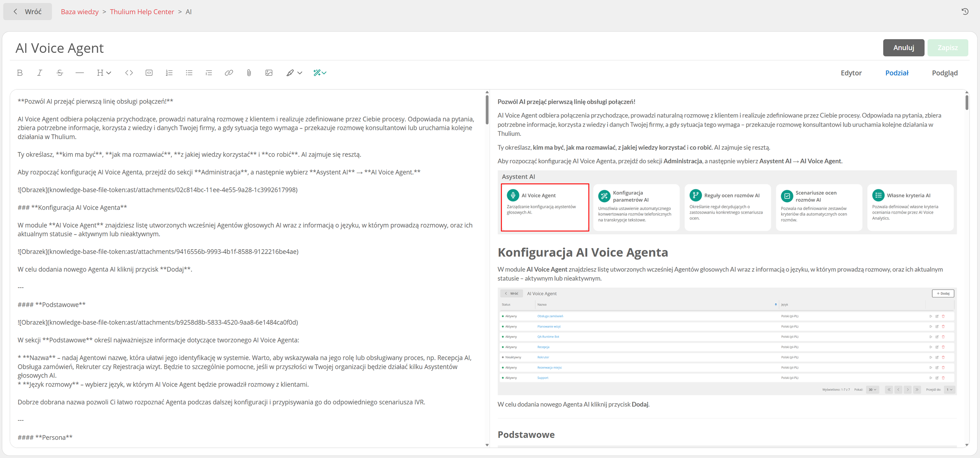Switch to the Podgląd preview tab
The height and width of the screenshot is (458, 980).
click(x=945, y=73)
